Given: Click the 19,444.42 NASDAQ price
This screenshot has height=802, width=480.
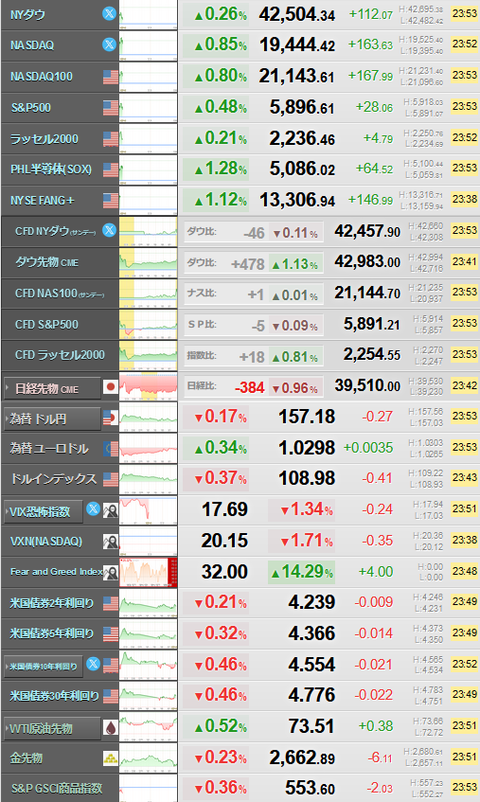Looking at the screenshot, I should pos(297,46).
